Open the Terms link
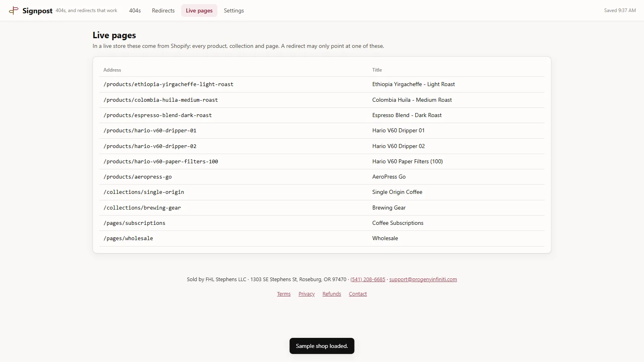Screen dimensions: 644x362 tap(284, 294)
